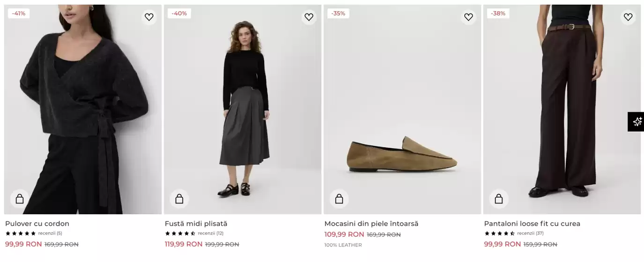The image size is (644, 262).
Task: Save Pantaloni loose fit cu curea to wishlist
Action: [628, 17]
